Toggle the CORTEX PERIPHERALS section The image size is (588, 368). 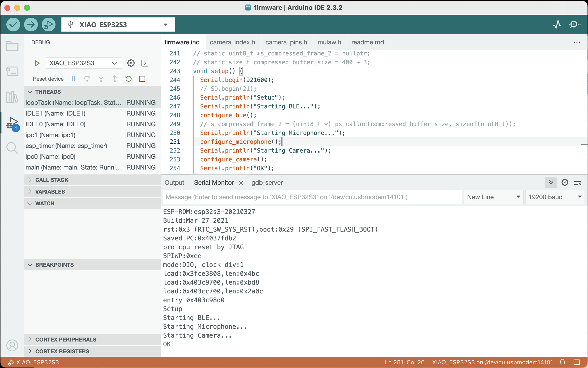pos(66,339)
